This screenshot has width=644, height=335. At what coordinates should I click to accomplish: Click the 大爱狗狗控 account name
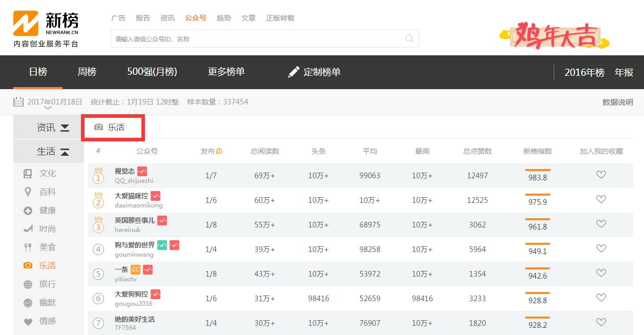coord(132,295)
